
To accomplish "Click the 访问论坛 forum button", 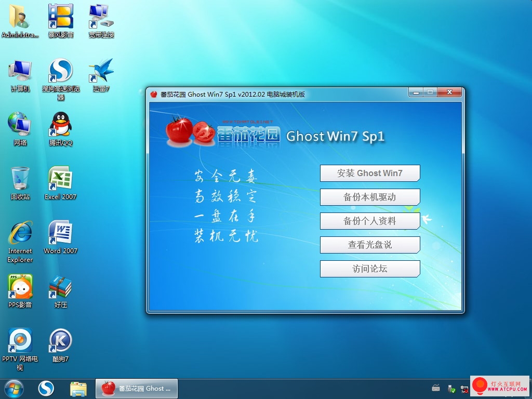I will [x=370, y=269].
